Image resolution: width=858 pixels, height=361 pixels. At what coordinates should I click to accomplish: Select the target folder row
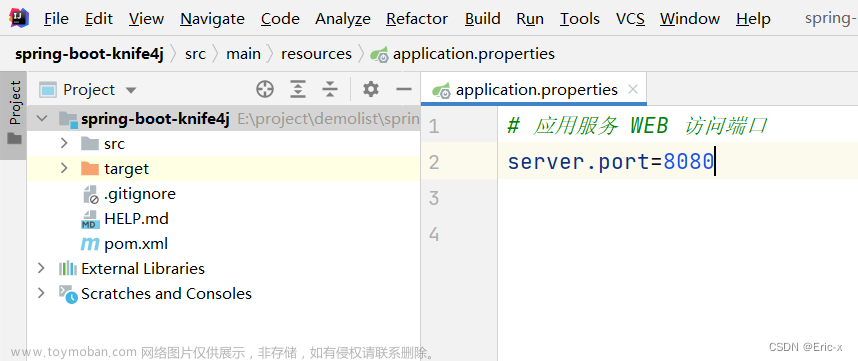(224, 168)
